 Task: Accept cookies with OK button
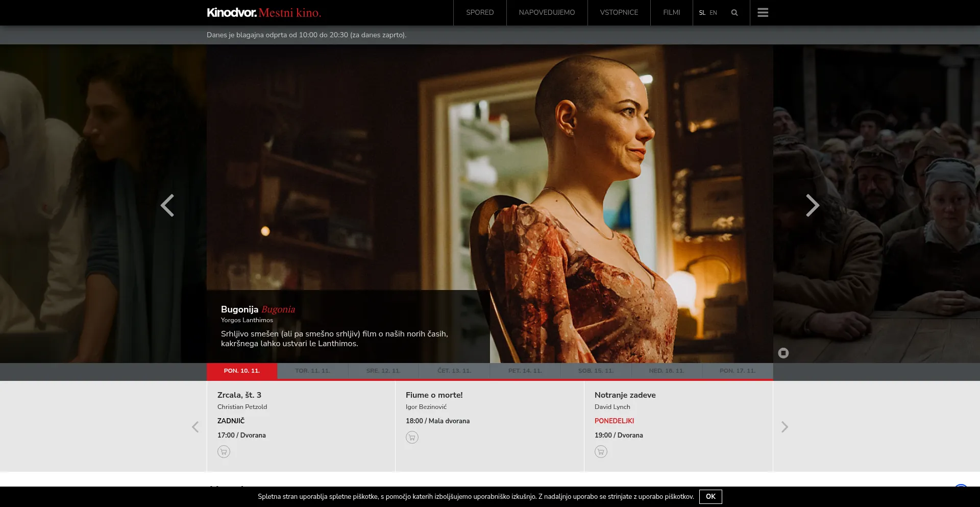[710, 496]
